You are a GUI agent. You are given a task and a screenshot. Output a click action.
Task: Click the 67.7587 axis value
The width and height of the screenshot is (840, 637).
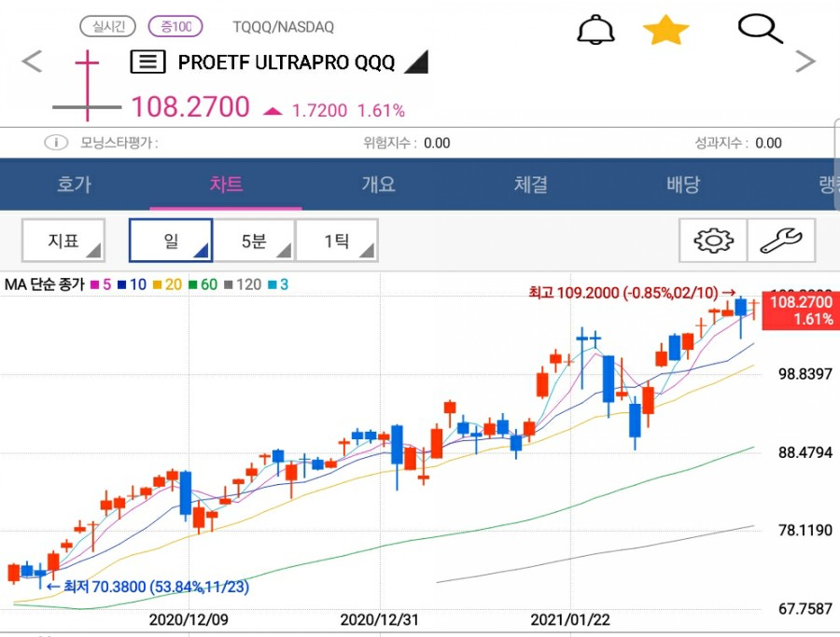tap(805, 609)
